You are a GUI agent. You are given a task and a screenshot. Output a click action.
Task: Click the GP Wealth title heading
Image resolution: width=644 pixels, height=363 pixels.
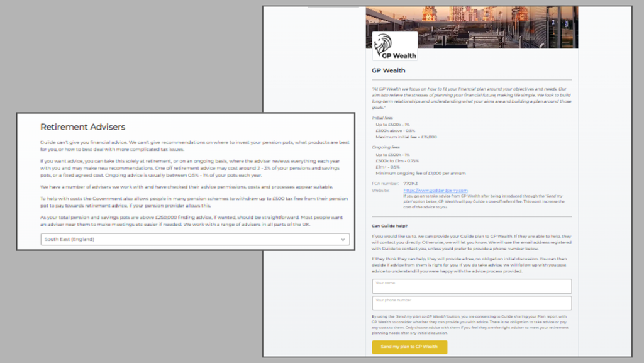pos(389,70)
